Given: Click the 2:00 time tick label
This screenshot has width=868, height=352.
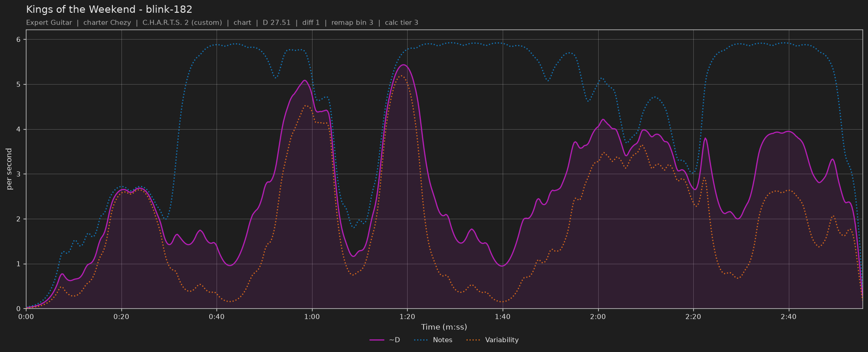Looking at the screenshot, I should pyautogui.click(x=598, y=317).
